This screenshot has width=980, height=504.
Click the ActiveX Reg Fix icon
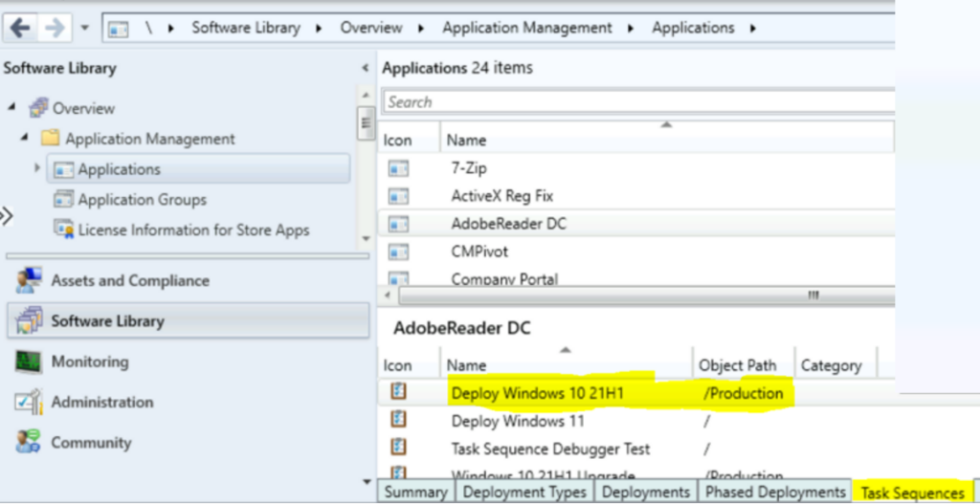[398, 196]
